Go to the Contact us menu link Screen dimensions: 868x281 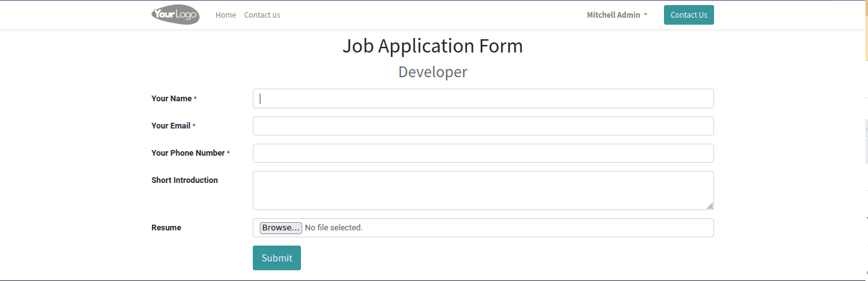[x=262, y=15]
